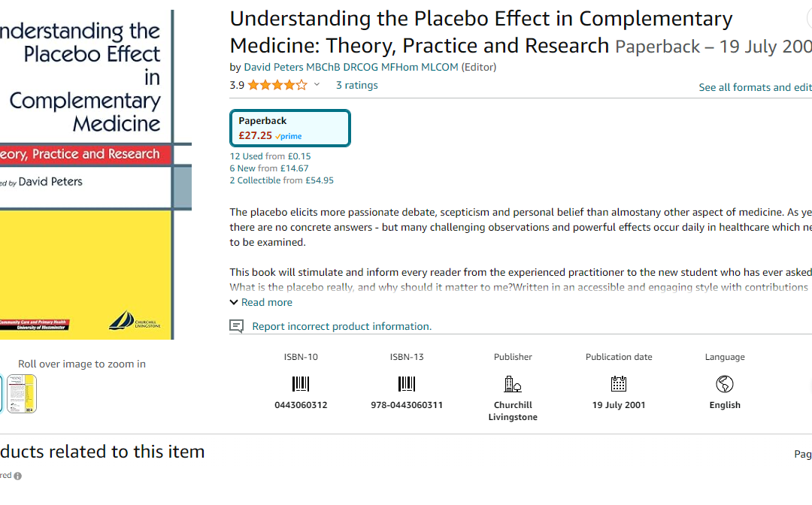
Task: Click the main book cover image
Action: [87, 174]
